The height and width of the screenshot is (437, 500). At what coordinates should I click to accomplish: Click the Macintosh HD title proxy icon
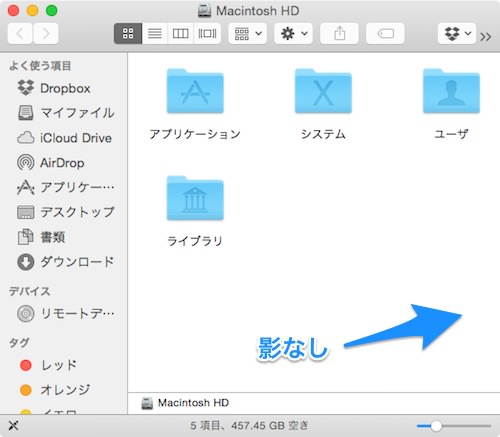(204, 11)
